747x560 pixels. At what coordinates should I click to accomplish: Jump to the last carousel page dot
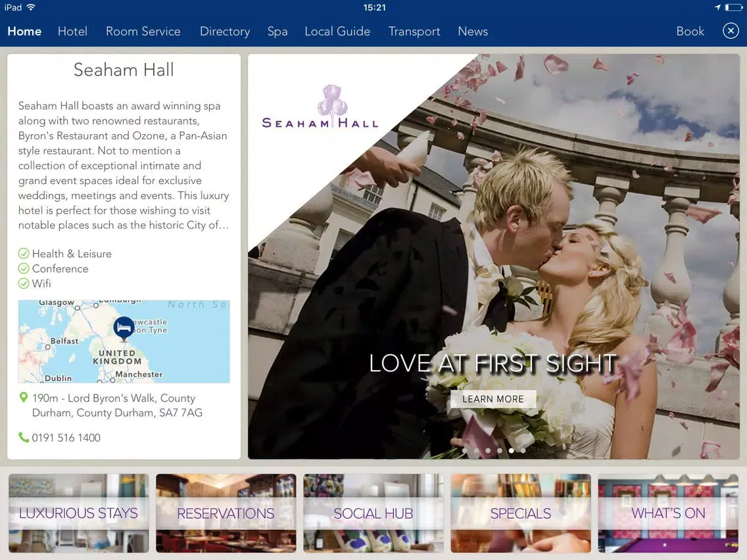tap(523, 450)
